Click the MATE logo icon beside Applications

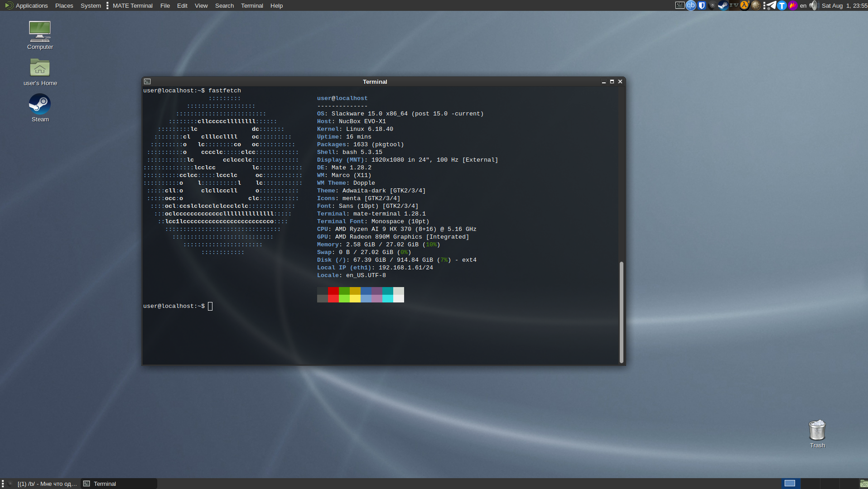pos(9,5)
